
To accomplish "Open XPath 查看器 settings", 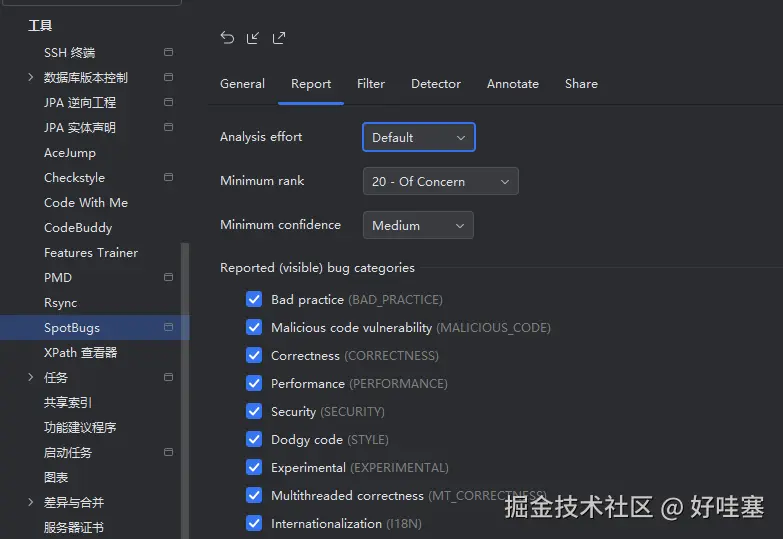I will coord(80,352).
